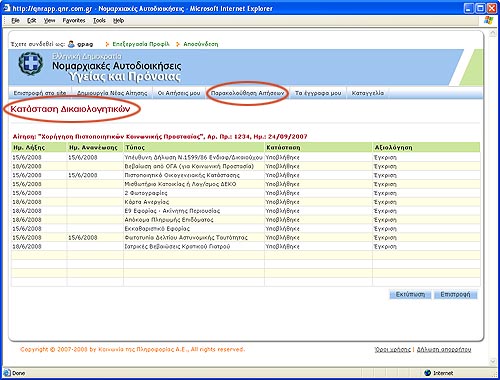Click the Done status page icon
Image resolution: width=500 pixels, height=380 pixels.
(x=7, y=373)
